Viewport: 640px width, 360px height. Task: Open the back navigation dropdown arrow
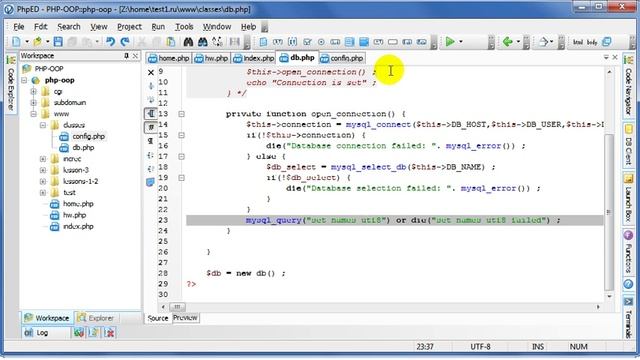pyautogui.click(x=518, y=42)
